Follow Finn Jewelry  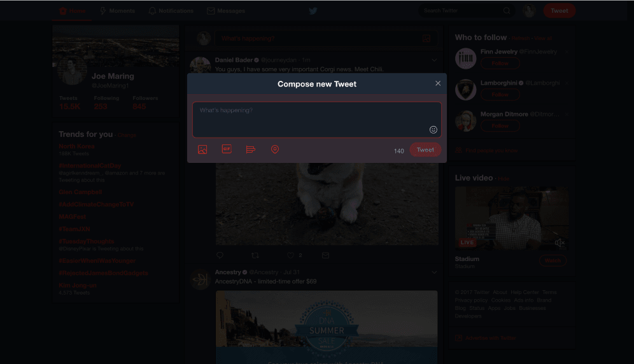tap(500, 64)
